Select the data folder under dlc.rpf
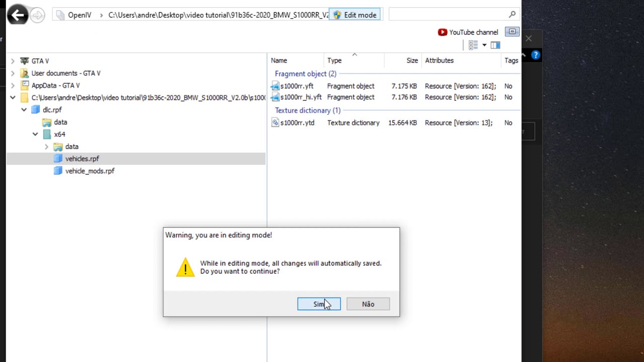644x362 pixels. pos(60,122)
